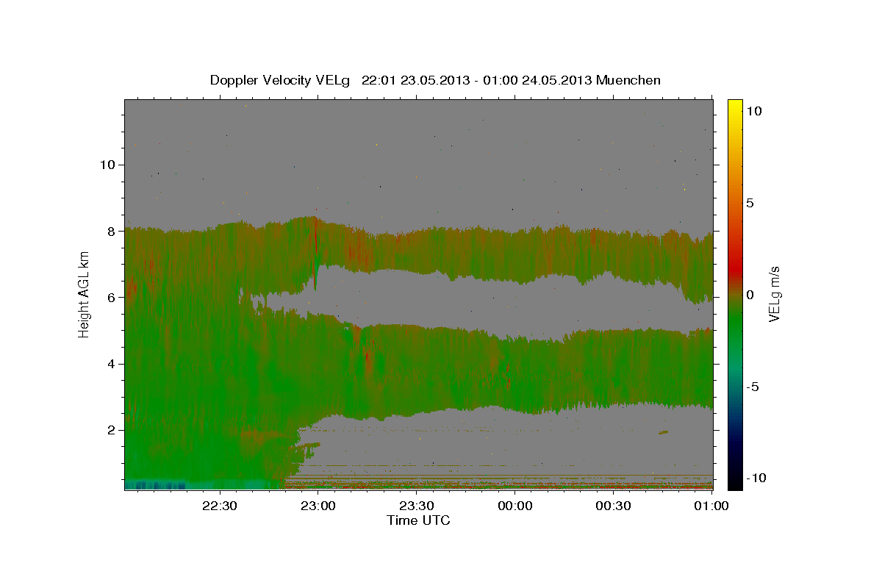The image size is (882, 588).
Task: Click the 'VELg m/s' colorbar label
Action: pyautogui.click(x=774, y=294)
